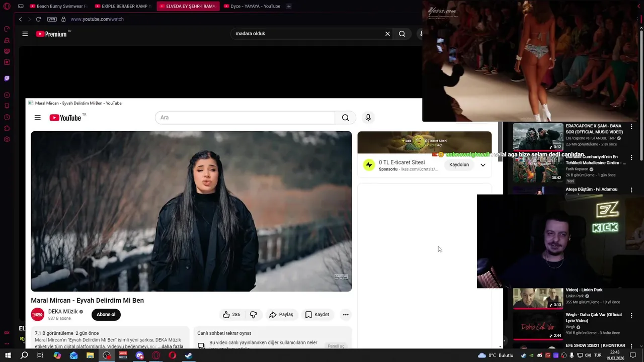Open the Fatih Koparan video thumbnail
This screenshot has width=644, height=362.
[538, 168]
